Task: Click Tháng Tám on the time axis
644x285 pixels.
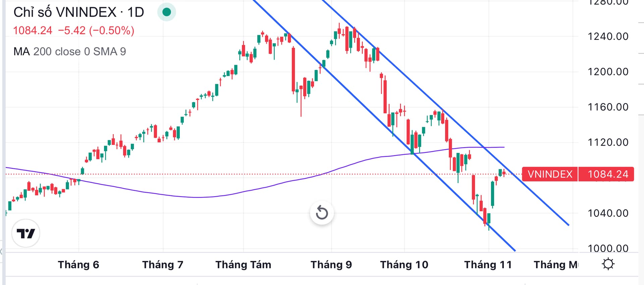Action: point(243,265)
